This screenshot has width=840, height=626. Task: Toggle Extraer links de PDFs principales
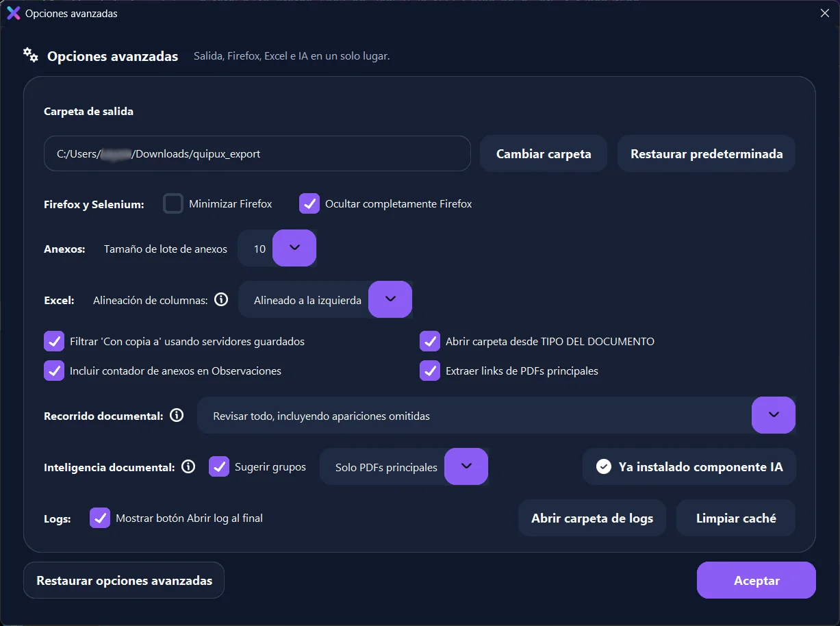click(x=430, y=371)
